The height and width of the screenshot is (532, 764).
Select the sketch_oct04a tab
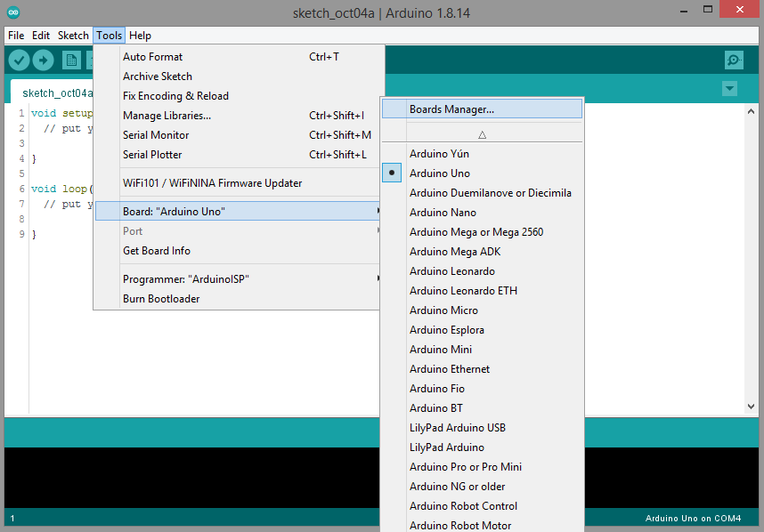(56, 93)
